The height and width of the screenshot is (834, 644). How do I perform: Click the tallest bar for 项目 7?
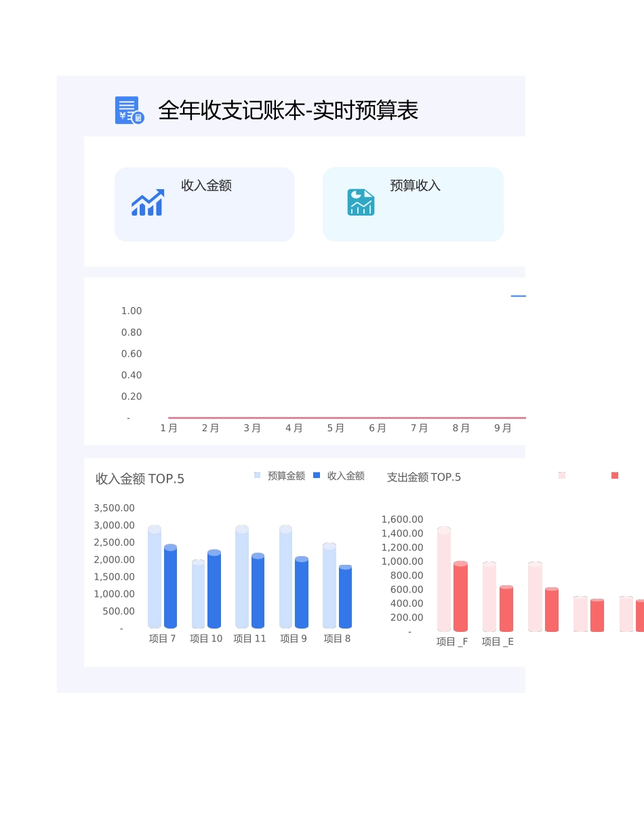[x=155, y=578]
